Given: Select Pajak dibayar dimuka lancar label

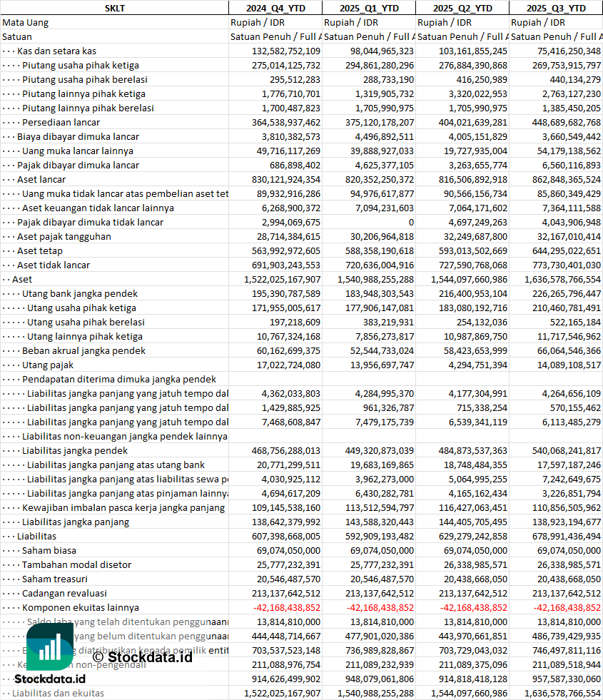Looking at the screenshot, I should (78, 165).
